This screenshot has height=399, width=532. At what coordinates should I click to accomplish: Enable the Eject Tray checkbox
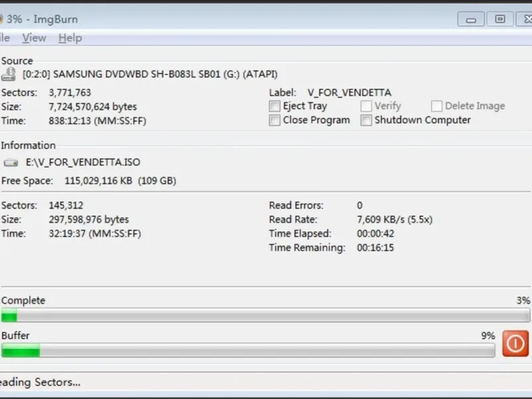[275, 106]
